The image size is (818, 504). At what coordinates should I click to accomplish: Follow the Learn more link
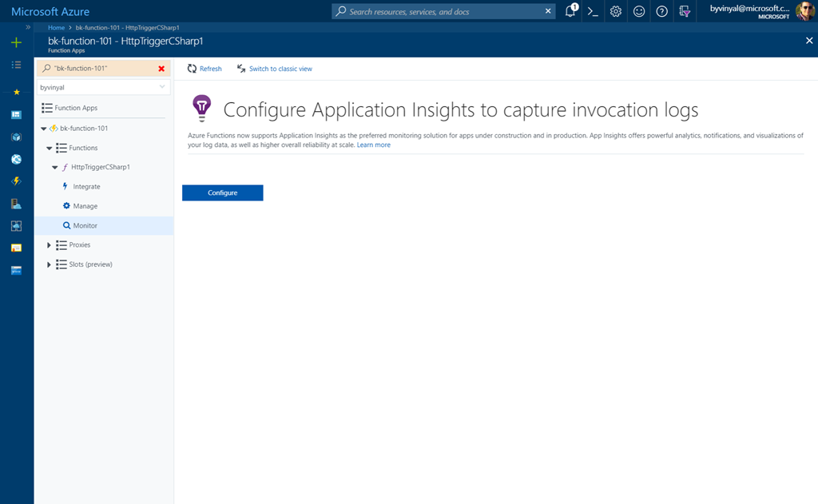pyautogui.click(x=374, y=145)
